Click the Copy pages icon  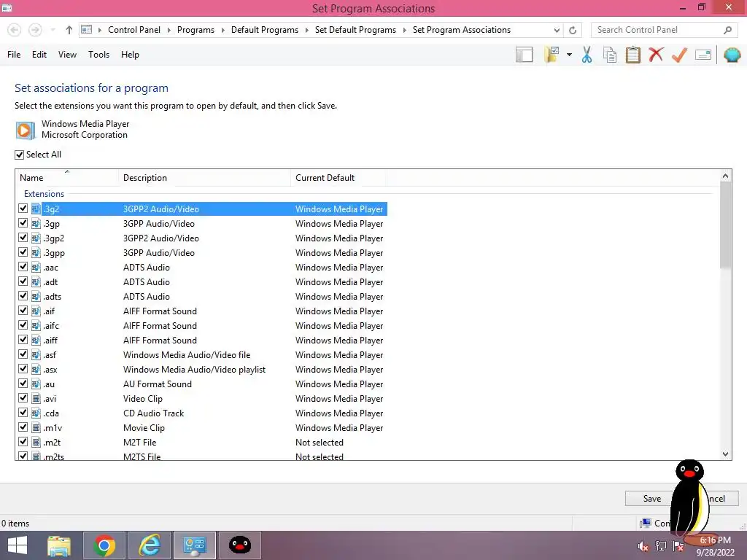tap(610, 55)
